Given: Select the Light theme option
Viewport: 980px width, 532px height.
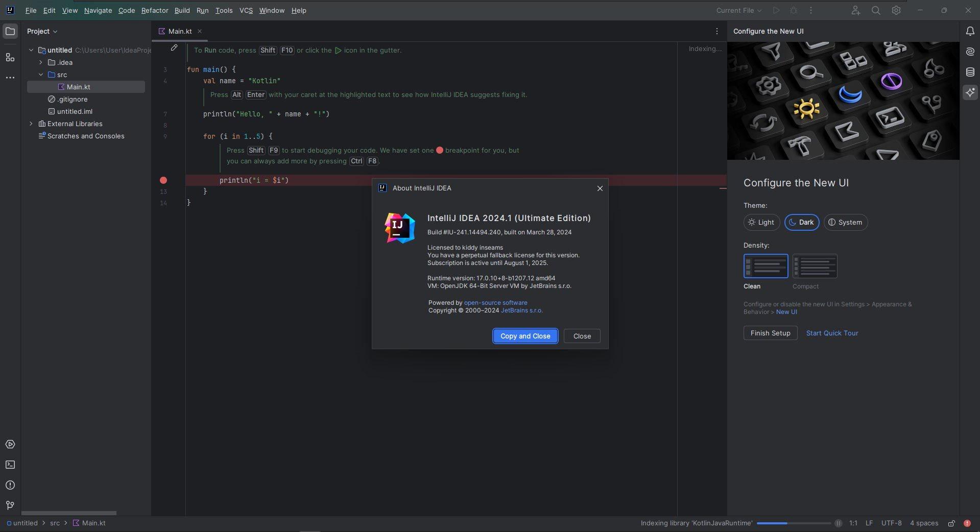Looking at the screenshot, I should 761,222.
